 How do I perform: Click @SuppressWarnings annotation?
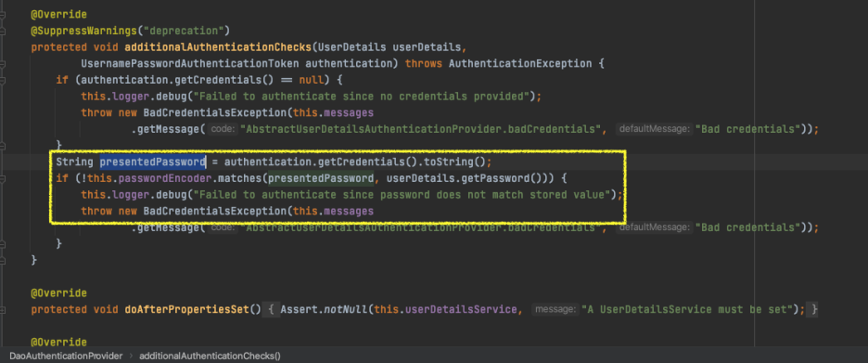(x=83, y=30)
